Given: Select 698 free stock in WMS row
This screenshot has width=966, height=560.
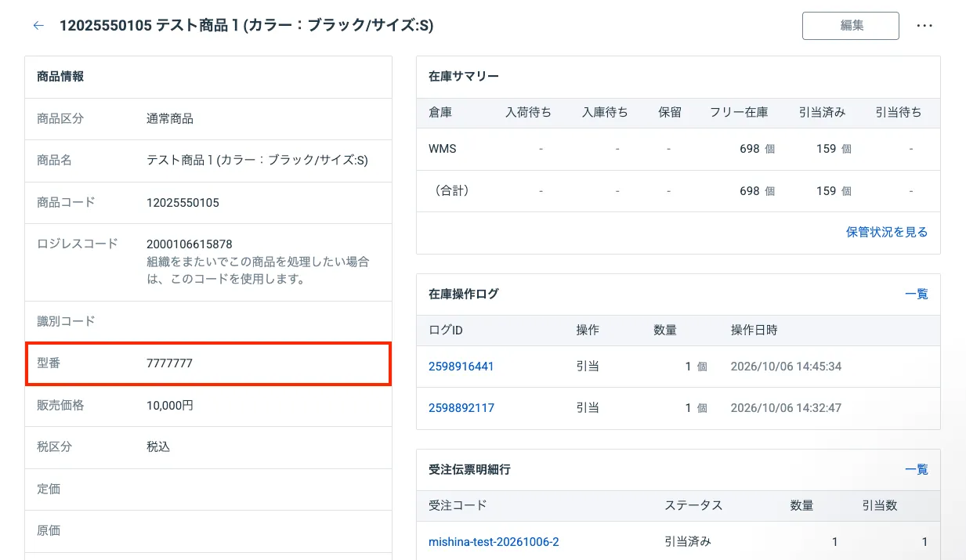Looking at the screenshot, I should (x=750, y=148).
